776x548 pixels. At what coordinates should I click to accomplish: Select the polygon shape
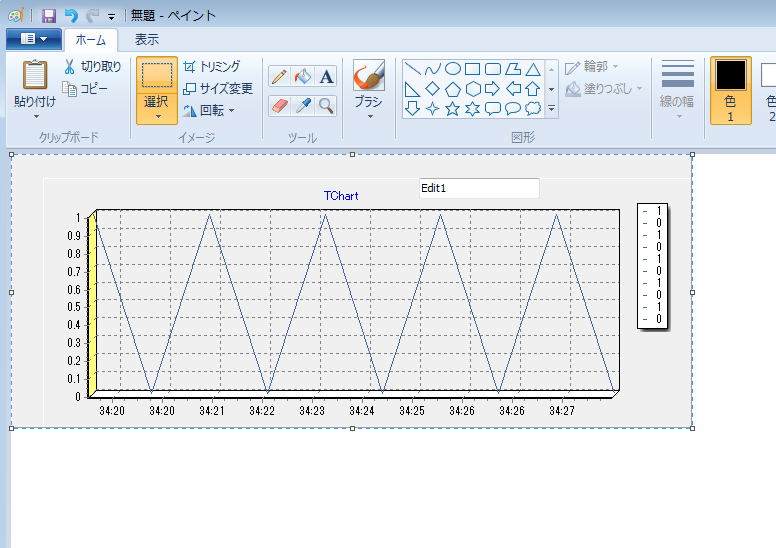[x=513, y=69]
